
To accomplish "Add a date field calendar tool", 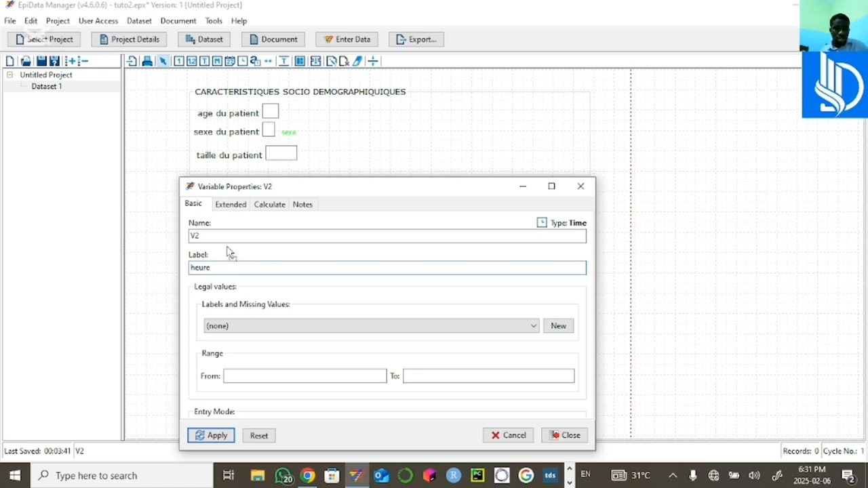I will [230, 61].
